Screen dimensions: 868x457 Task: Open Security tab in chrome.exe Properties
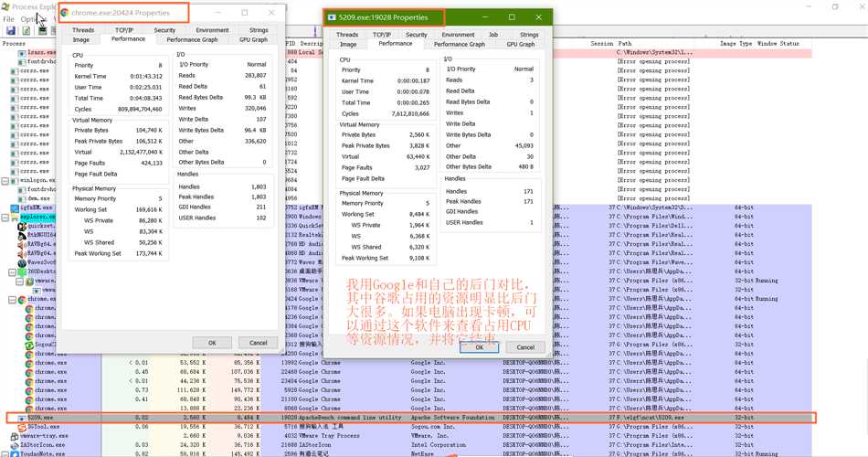[x=164, y=30]
